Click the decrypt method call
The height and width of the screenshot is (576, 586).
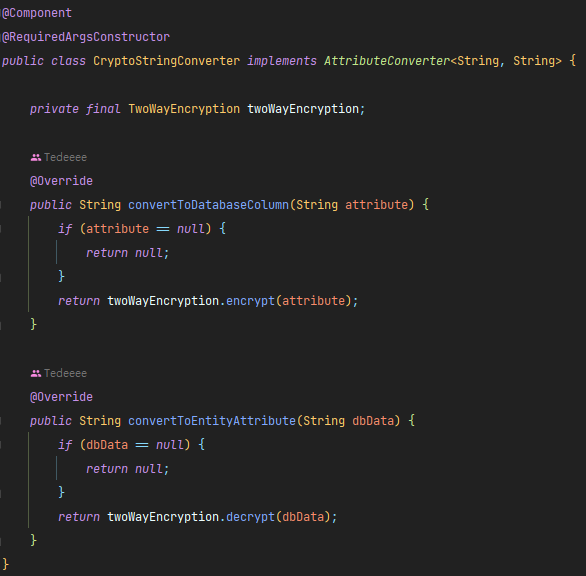[250, 517]
